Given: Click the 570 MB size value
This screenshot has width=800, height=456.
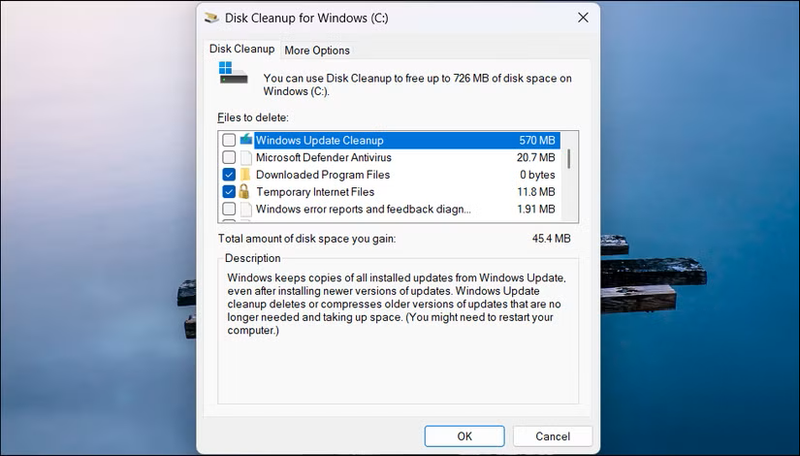Looking at the screenshot, I should 537,140.
